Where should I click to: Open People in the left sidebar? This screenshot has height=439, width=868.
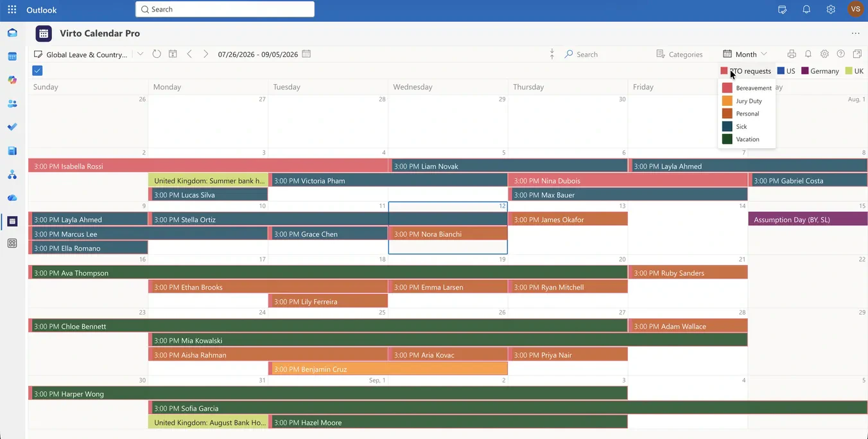coord(12,103)
